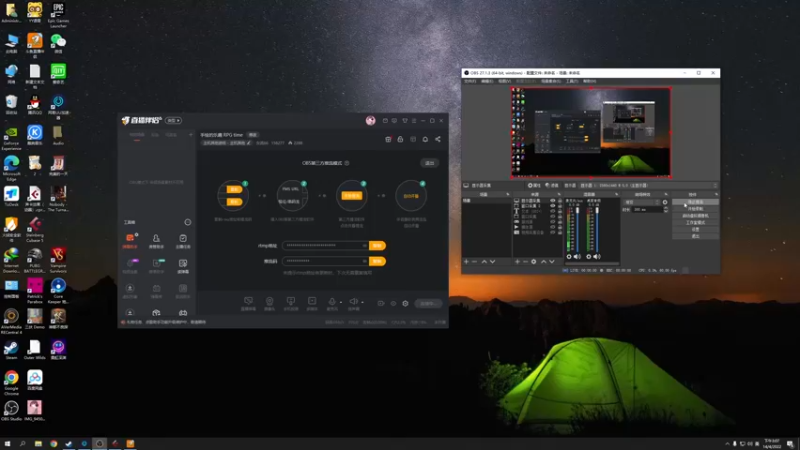
Task: Move selected source down in sources list
Action: (552, 262)
